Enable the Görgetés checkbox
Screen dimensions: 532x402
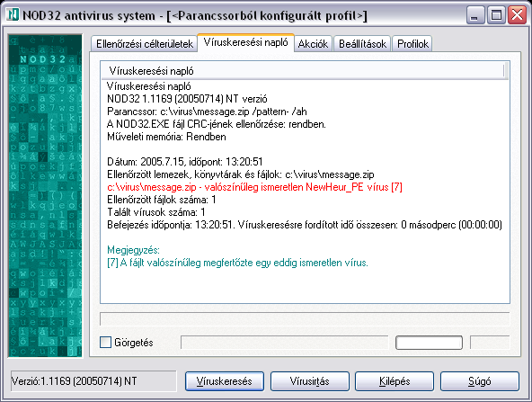click(105, 342)
